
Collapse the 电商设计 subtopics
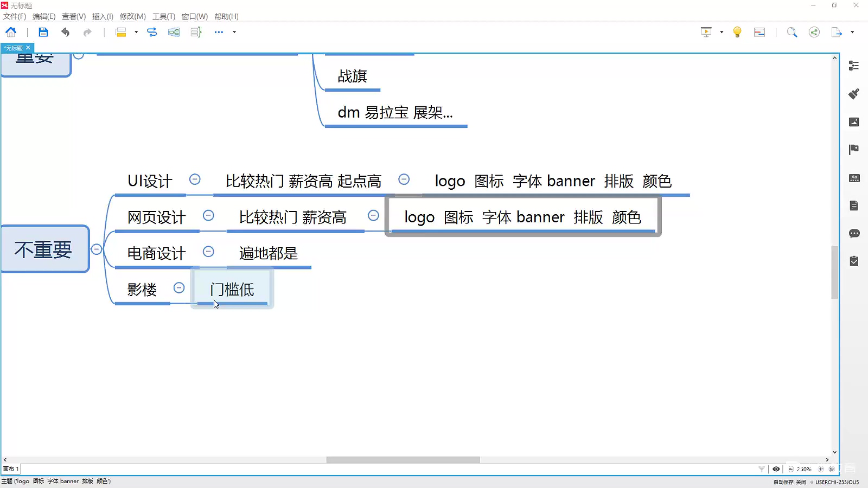[208, 252]
